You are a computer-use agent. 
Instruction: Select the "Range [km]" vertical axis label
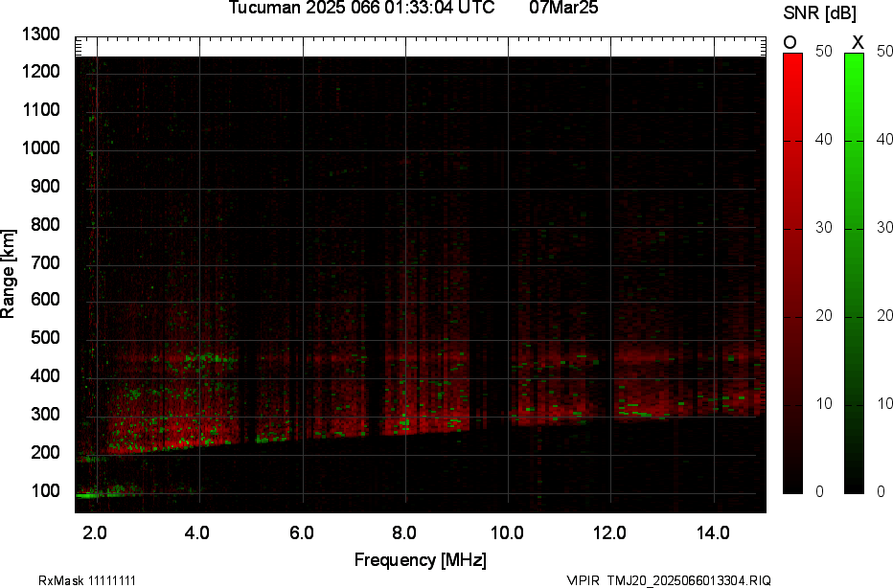[x=9, y=281]
